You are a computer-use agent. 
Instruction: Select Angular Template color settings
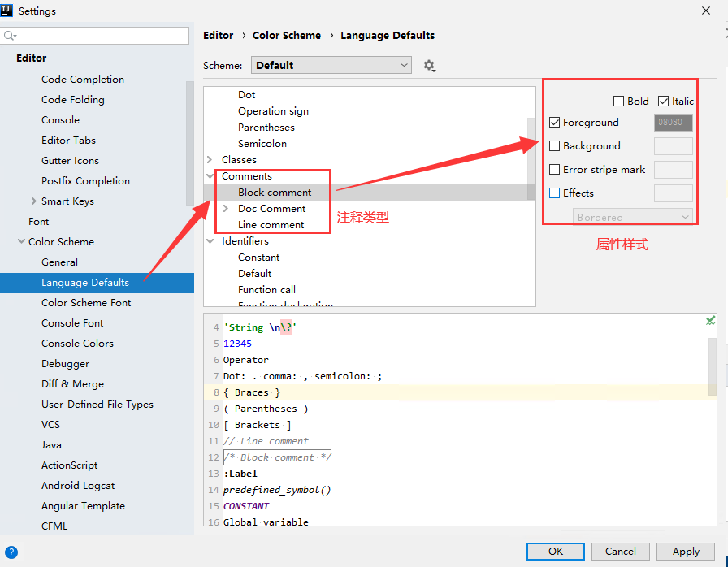[x=83, y=506]
